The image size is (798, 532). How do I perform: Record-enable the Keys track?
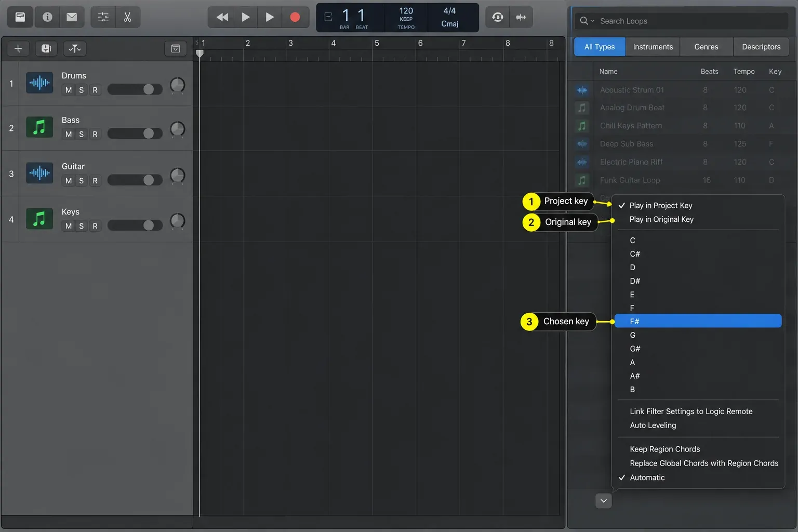pyautogui.click(x=95, y=226)
